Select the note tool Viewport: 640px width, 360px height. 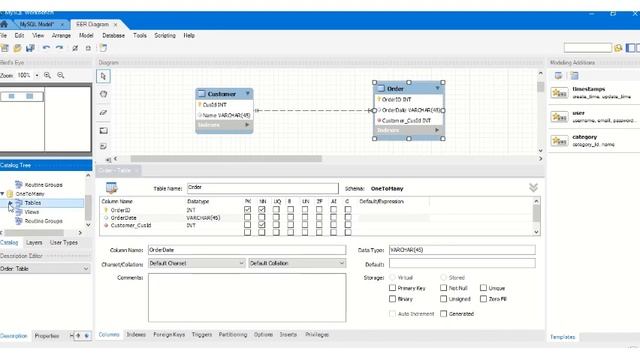point(104,146)
